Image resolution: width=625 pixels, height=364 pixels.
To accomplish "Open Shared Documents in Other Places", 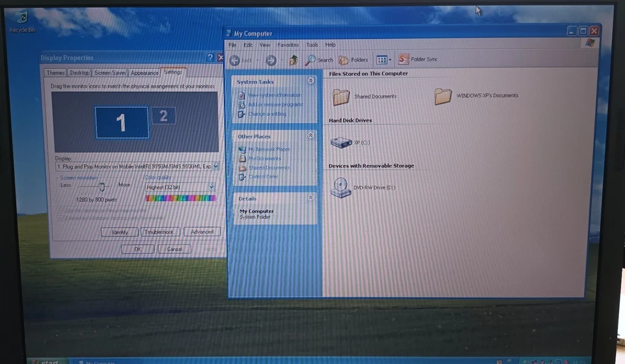I will pyautogui.click(x=270, y=168).
